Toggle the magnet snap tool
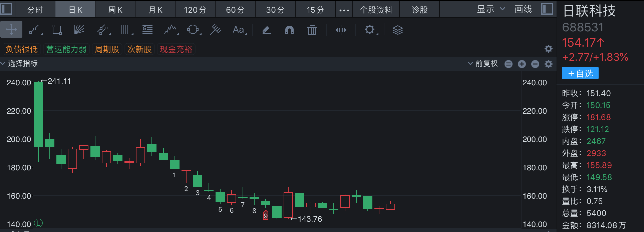The height and width of the screenshot is (232, 644). [x=289, y=30]
